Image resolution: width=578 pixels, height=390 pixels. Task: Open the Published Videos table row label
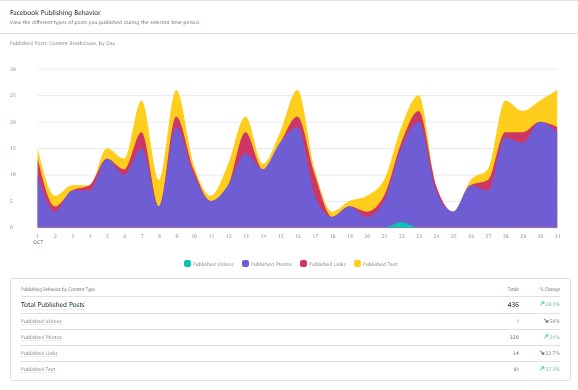coord(41,321)
